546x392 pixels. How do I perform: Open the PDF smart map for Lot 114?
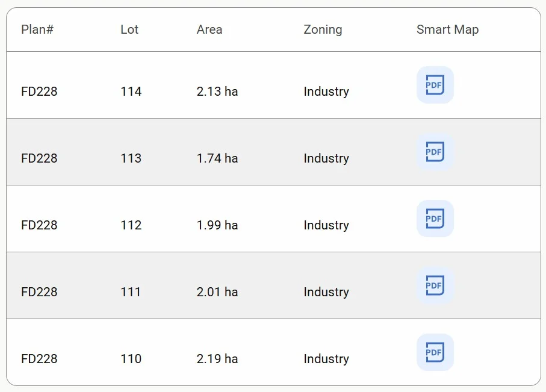coord(435,85)
